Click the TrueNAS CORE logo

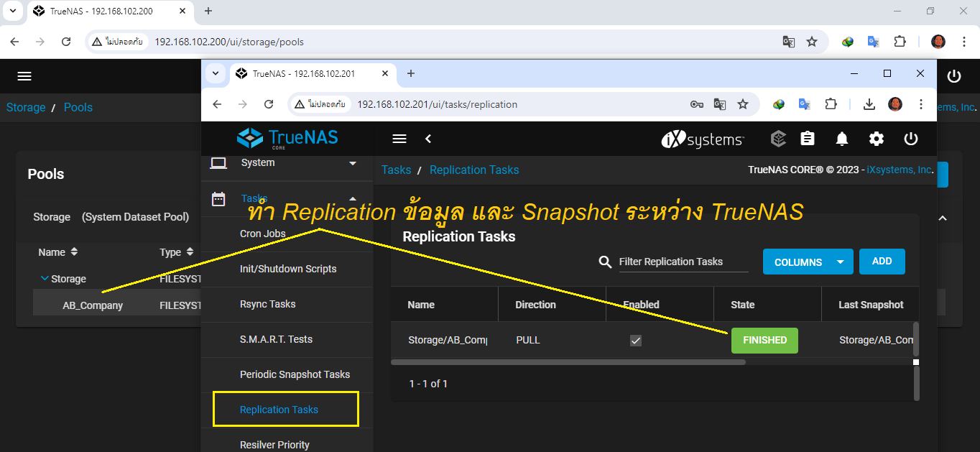pos(287,138)
